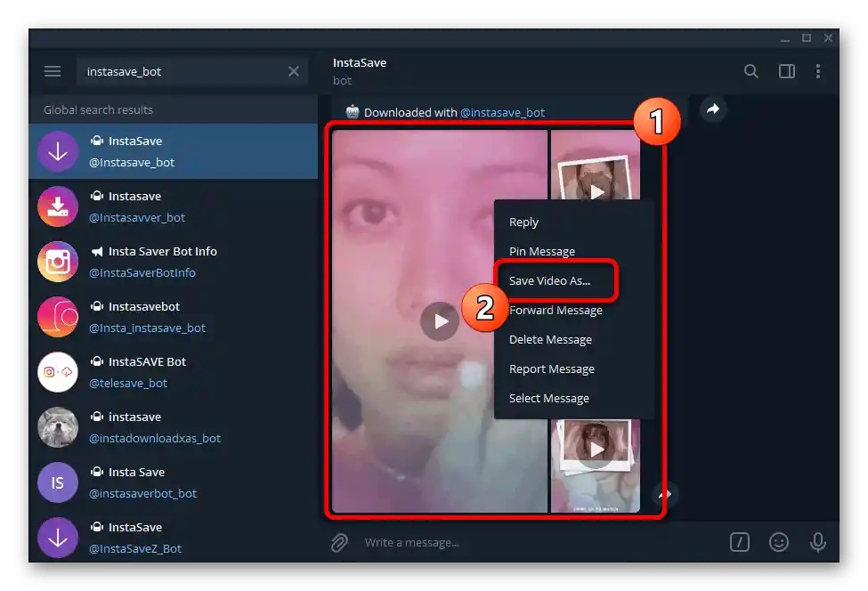
Task: Click the purple arrow avatar of @InstaSaveZ_Bot
Action: click(58, 538)
